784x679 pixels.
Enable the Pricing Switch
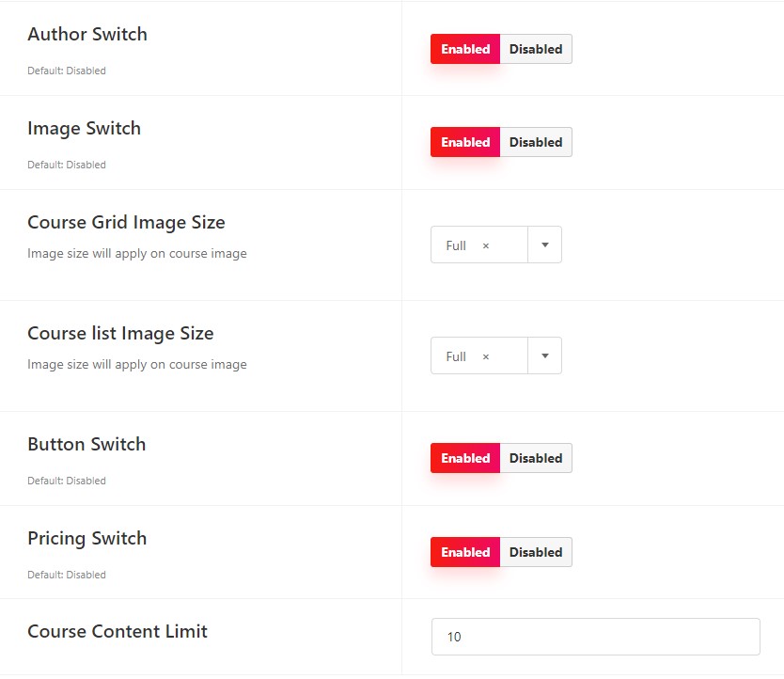[465, 552]
